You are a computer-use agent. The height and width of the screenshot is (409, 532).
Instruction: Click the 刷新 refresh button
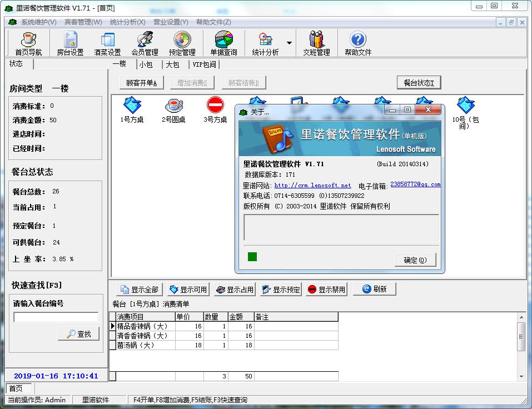coord(375,289)
